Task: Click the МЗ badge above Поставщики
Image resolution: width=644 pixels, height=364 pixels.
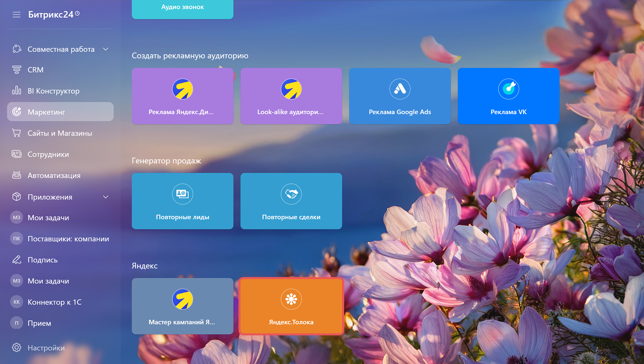Action: click(x=16, y=218)
